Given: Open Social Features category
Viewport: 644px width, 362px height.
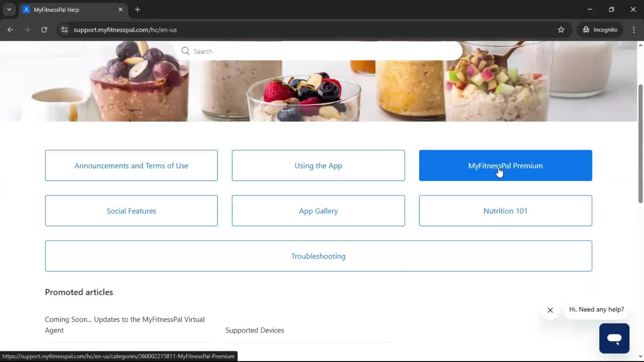Looking at the screenshot, I should (131, 211).
